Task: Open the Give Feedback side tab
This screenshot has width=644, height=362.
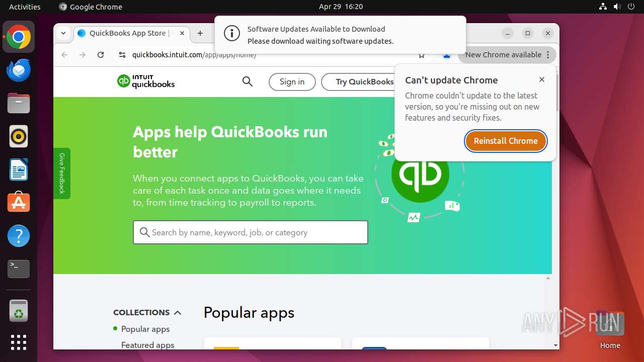Action: pyautogui.click(x=62, y=173)
